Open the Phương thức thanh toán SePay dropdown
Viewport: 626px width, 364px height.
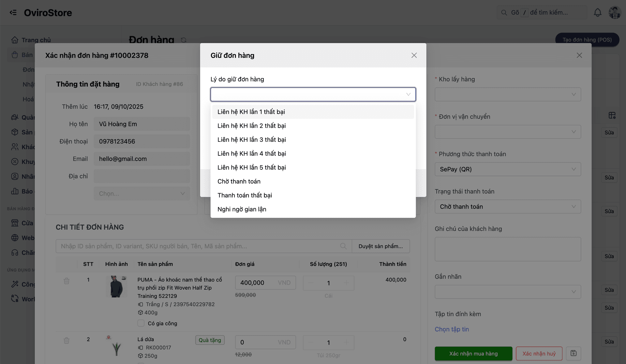click(x=508, y=169)
